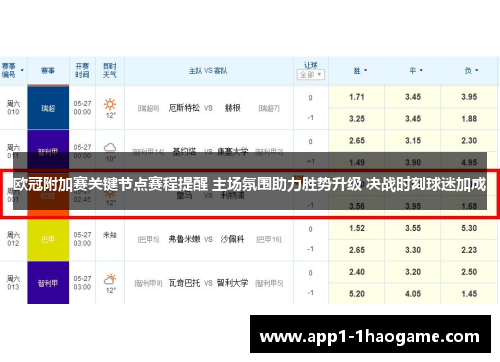Open away team 赫根

pos(233,108)
